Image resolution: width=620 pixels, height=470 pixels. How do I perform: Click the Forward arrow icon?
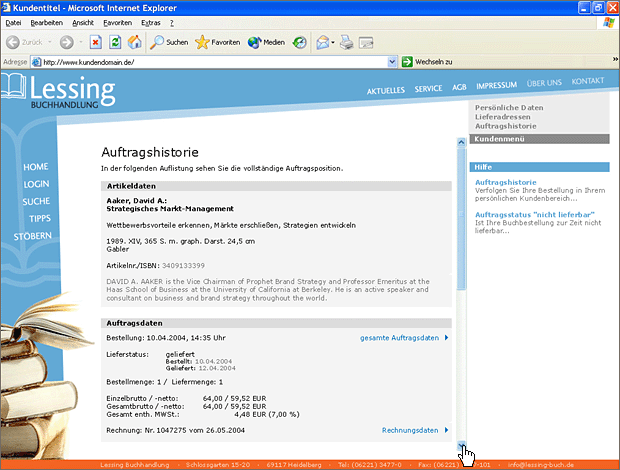66,42
